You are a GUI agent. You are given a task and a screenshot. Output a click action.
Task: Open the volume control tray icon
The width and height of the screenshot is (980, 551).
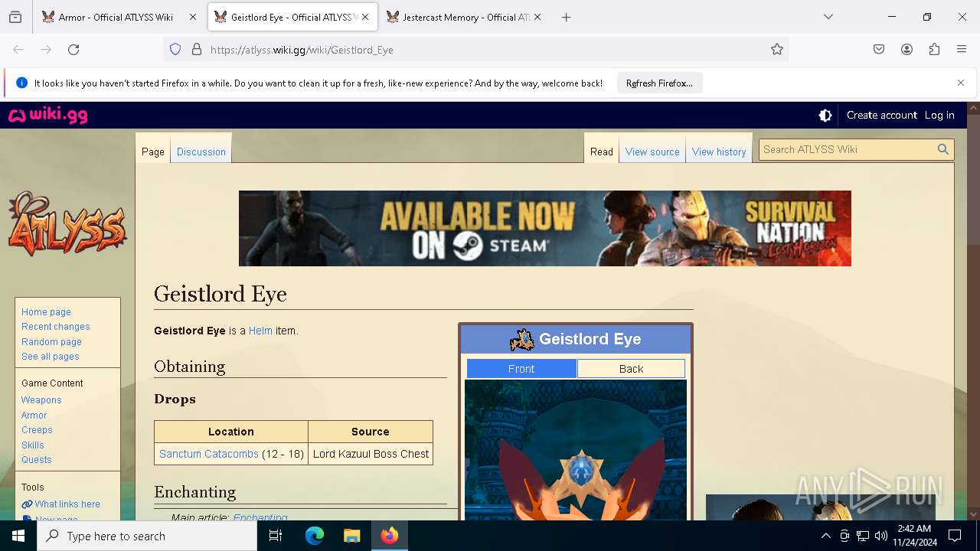click(x=881, y=536)
